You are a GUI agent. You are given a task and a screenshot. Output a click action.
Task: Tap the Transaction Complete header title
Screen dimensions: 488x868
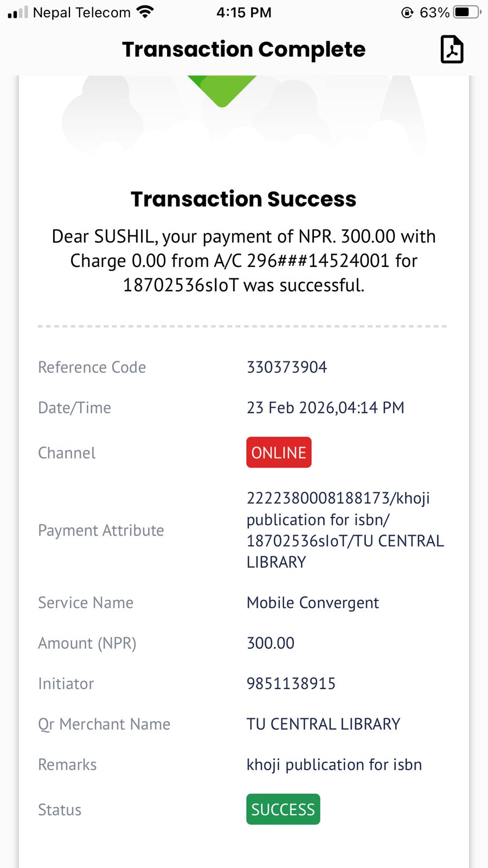point(243,49)
